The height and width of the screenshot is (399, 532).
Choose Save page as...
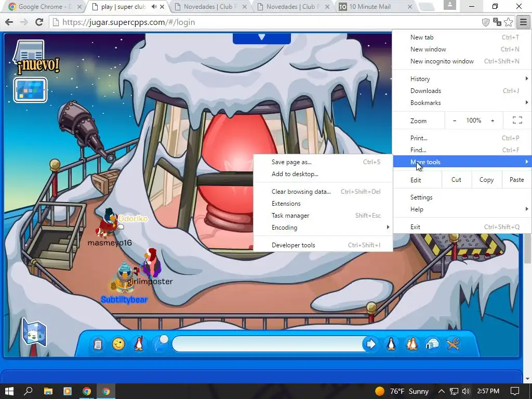[x=323, y=162]
